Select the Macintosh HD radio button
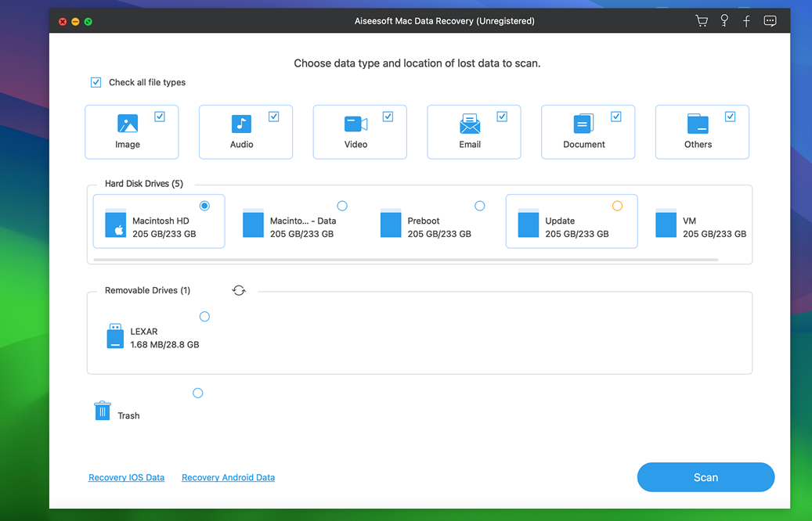This screenshot has width=812, height=521. pyautogui.click(x=204, y=206)
